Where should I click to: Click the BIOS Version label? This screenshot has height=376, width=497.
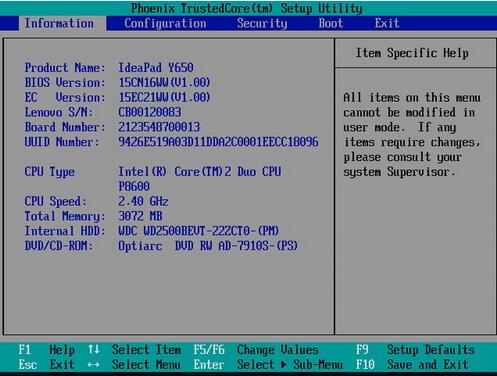[x=65, y=82]
